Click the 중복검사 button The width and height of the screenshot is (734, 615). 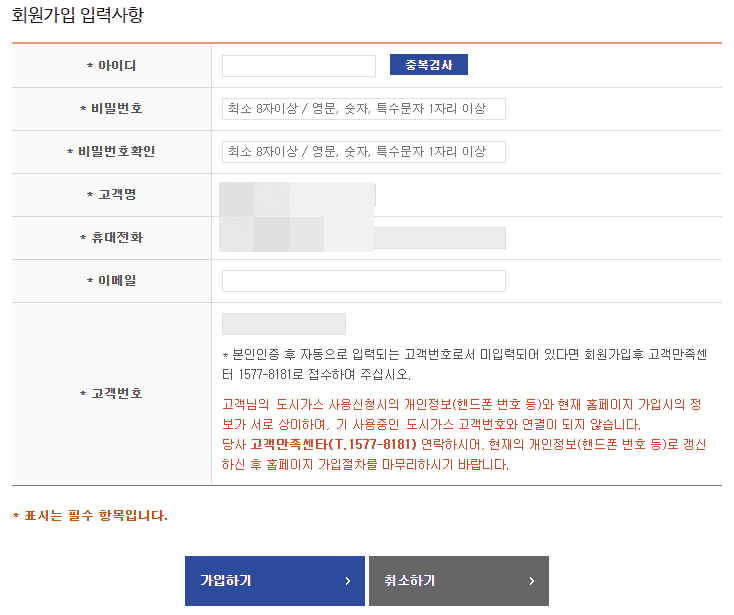(429, 65)
